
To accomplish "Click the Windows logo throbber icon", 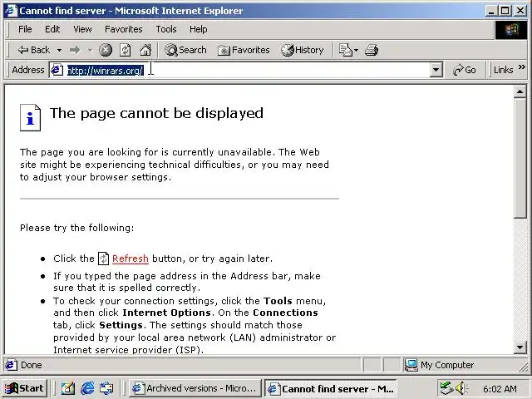I will coord(511,30).
